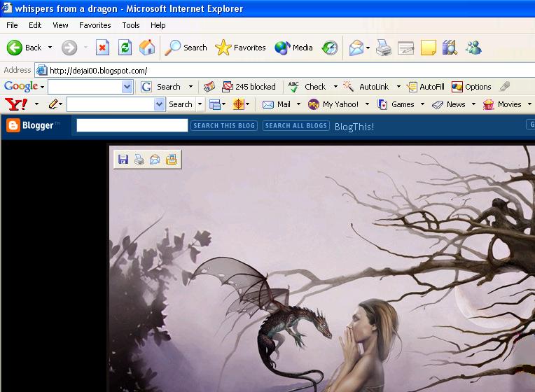Click SEARCH ALL BLOGS button
535x392 pixels.
coord(296,126)
